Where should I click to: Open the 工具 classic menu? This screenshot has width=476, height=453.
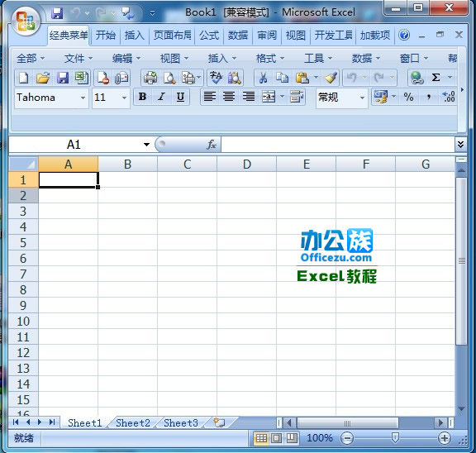[x=318, y=58]
